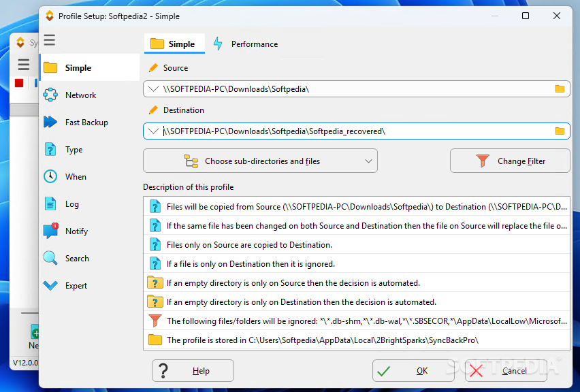The height and width of the screenshot is (392, 580).
Task: Click the Destination pencil edit icon
Action: point(153,110)
